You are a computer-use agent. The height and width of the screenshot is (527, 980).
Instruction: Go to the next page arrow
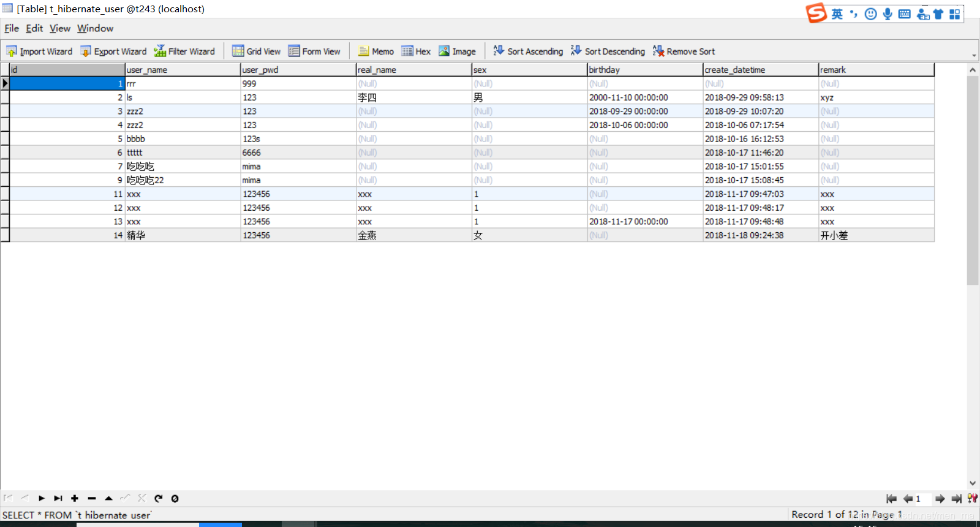click(940, 499)
